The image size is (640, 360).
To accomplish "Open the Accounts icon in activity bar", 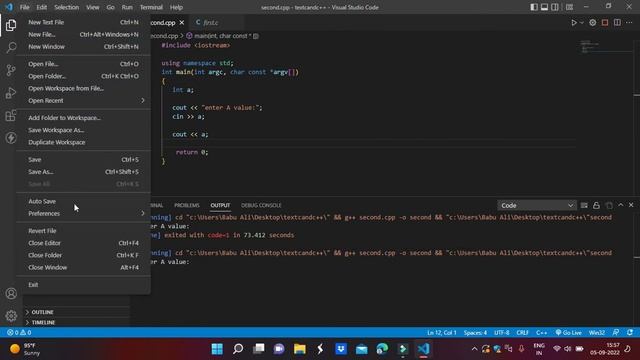I will (11, 293).
